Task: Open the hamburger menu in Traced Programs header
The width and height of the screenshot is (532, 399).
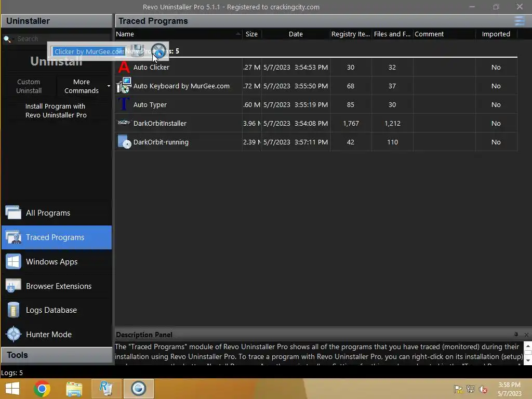Action: 520,21
